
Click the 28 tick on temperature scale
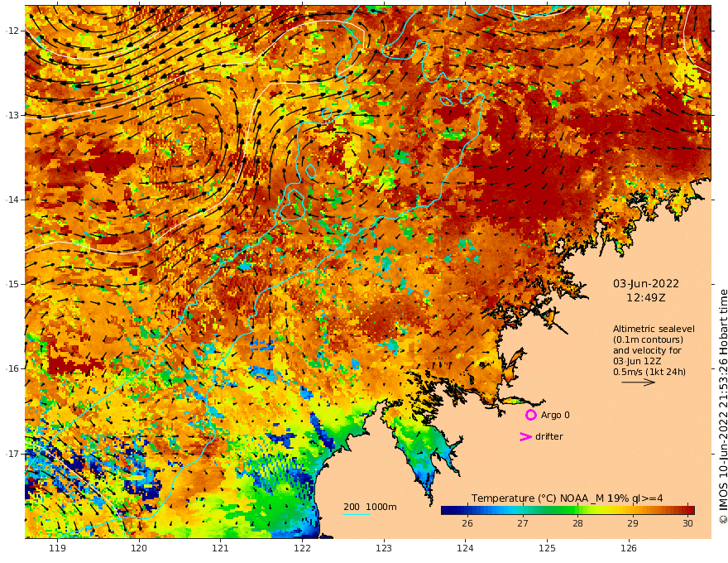[x=577, y=523]
